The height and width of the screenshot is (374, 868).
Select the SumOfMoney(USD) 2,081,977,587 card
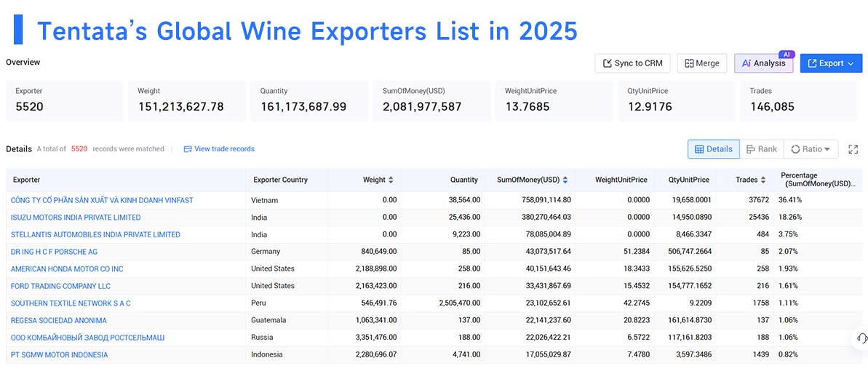431,100
